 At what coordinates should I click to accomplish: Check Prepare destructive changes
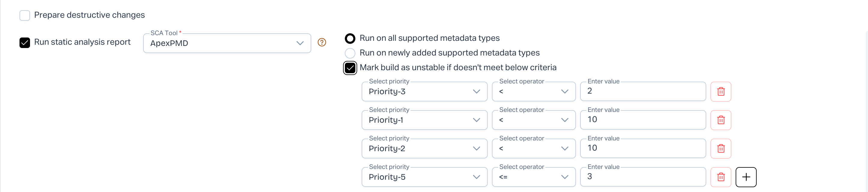pos(25,15)
